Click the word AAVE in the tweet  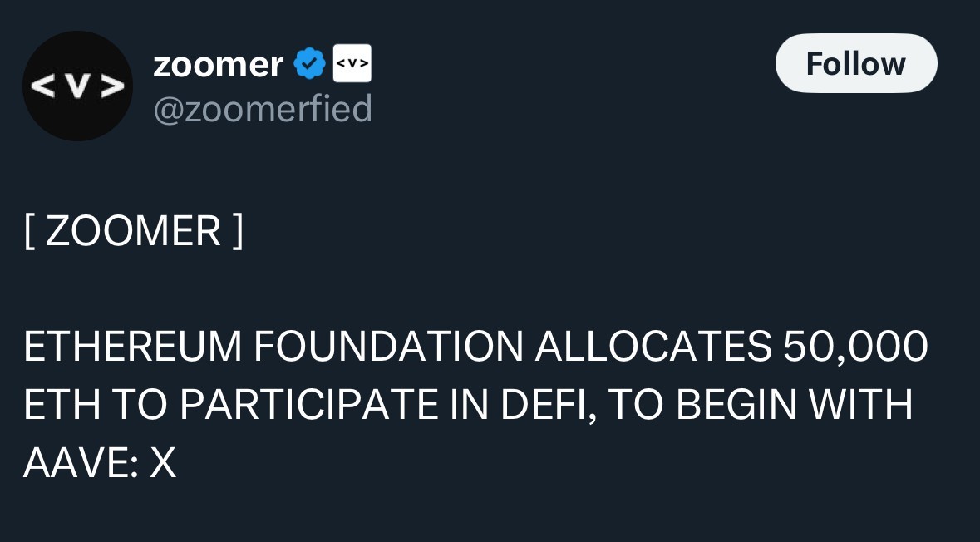75,463
